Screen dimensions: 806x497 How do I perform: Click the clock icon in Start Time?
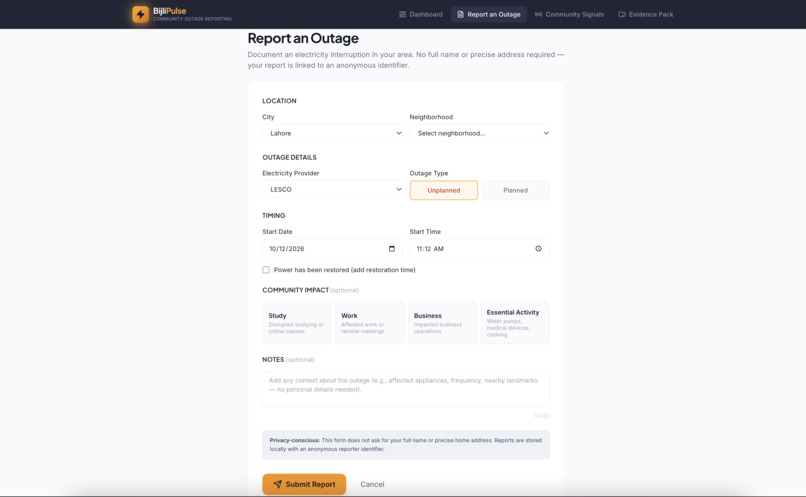[x=538, y=249]
